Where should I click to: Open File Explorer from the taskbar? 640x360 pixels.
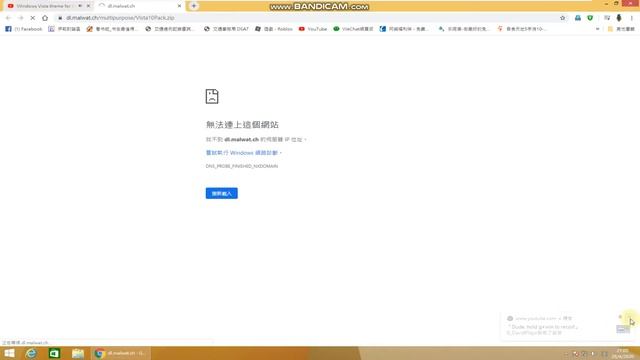tap(78, 353)
